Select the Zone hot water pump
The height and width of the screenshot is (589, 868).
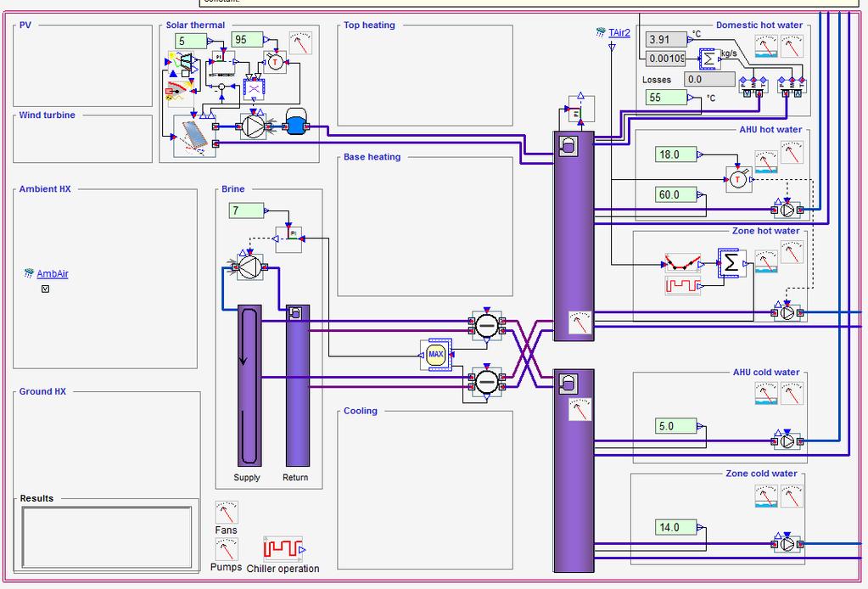[x=787, y=313]
